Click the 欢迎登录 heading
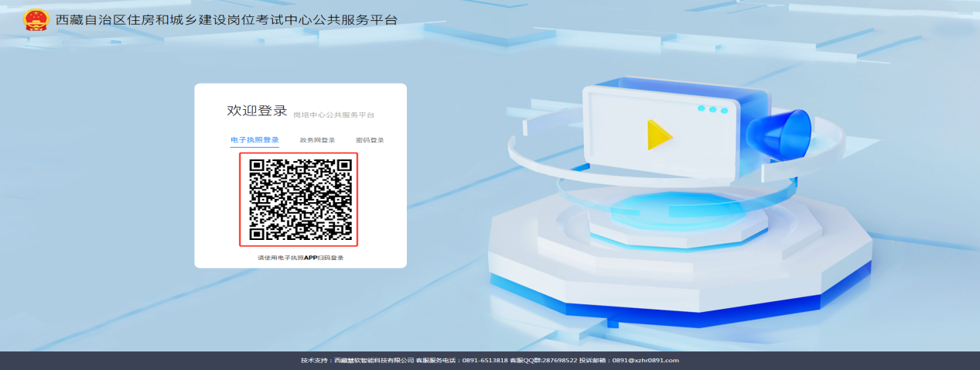The height and width of the screenshot is (370, 980). pos(257,111)
